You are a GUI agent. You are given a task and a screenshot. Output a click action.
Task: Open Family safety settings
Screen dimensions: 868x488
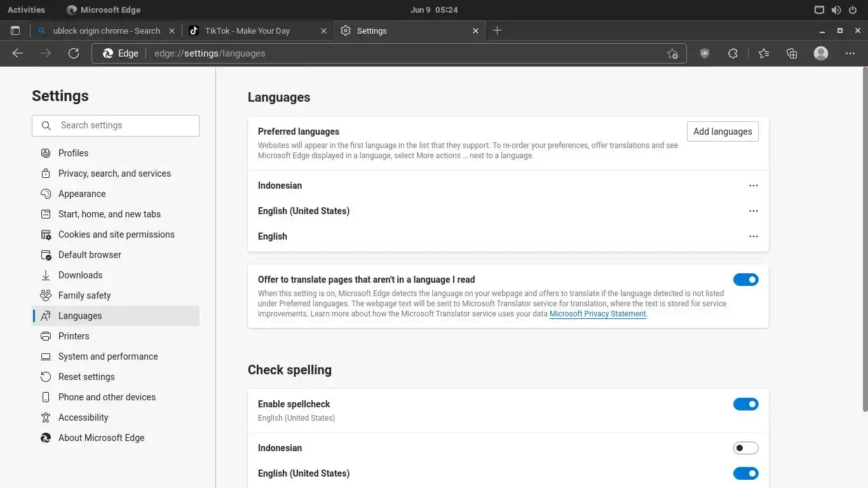click(x=116, y=295)
